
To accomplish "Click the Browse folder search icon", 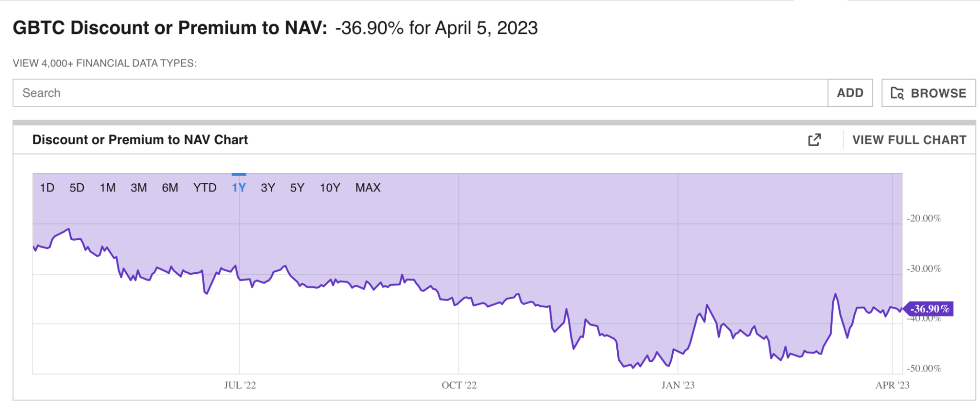I will click(897, 93).
